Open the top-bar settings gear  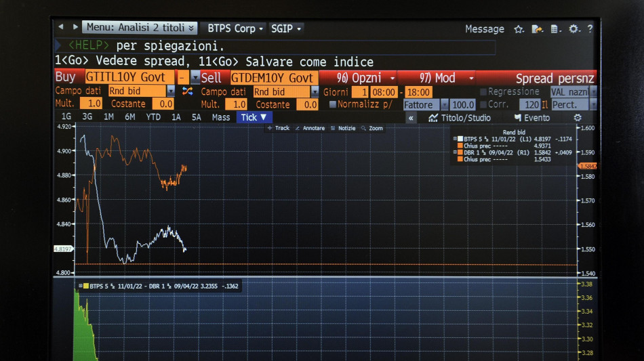pos(573,28)
